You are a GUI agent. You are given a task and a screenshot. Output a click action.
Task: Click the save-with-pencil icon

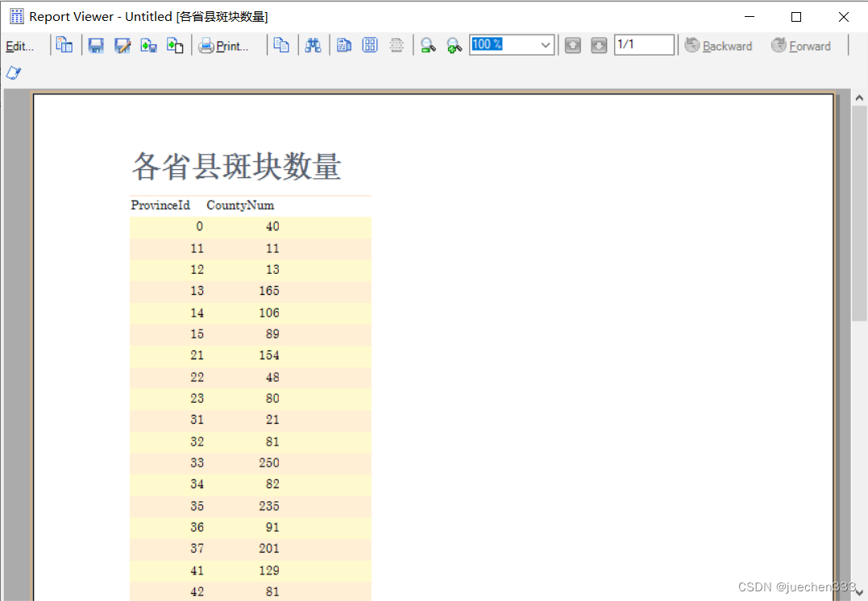pyautogui.click(x=123, y=45)
